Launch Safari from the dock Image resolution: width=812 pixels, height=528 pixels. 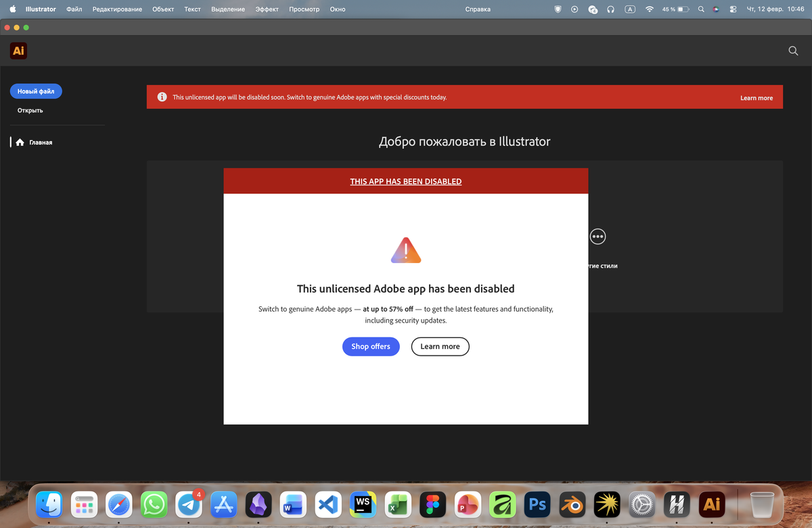click(119, 504)
